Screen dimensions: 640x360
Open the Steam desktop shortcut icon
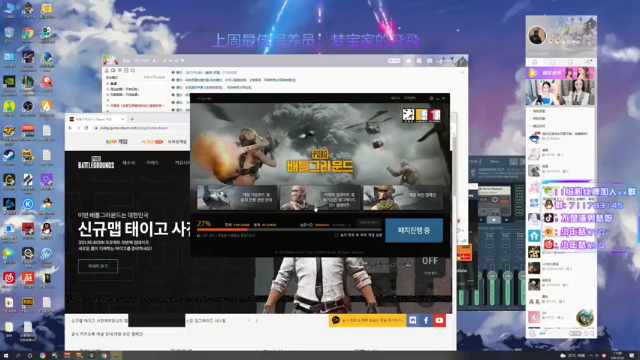[9, 156]
